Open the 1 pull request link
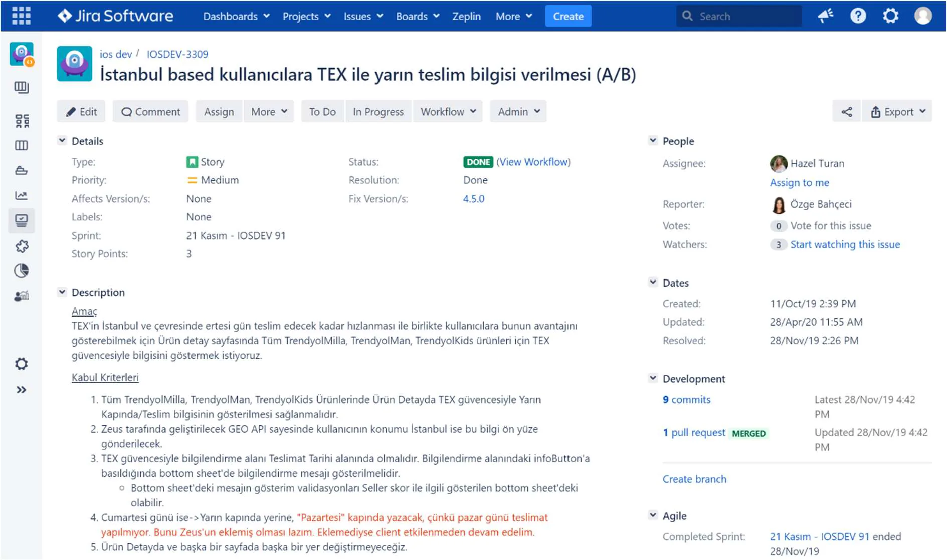Viewport: 947px width, 560px height. [694, 433]
